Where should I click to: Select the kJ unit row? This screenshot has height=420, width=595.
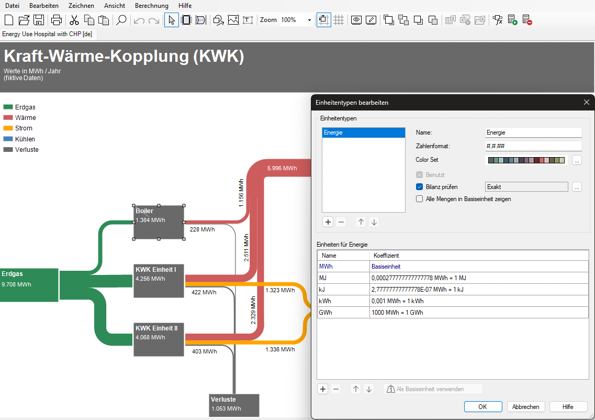[453, 289]
